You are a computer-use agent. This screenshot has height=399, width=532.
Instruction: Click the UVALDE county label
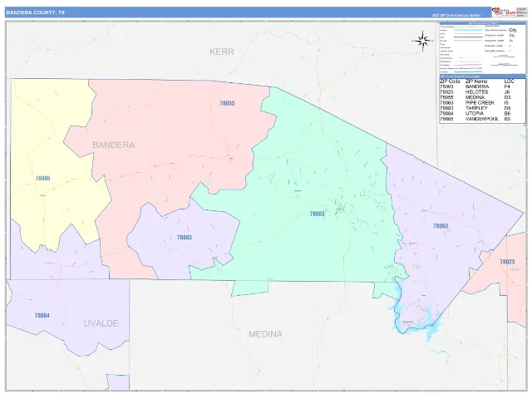[101, 323]
